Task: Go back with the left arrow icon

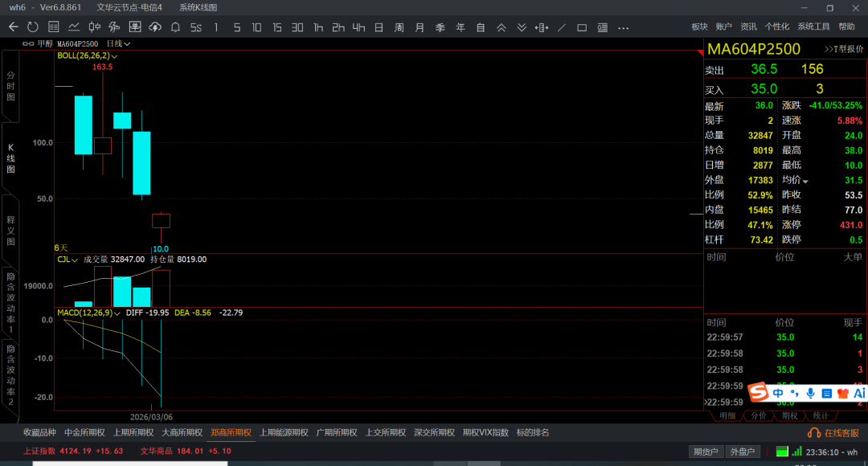Action: coord(14,27)
